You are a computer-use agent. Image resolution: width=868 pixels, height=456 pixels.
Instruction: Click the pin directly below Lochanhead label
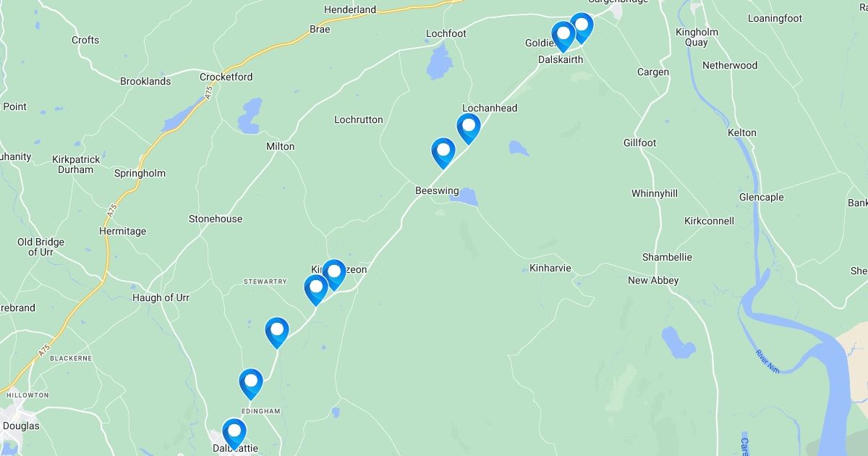[469, 128]
